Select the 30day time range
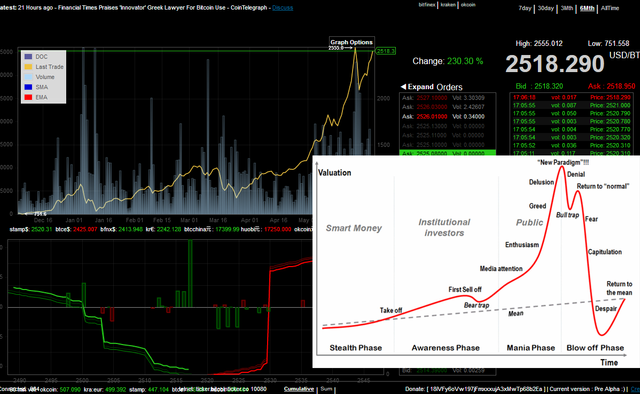Image resolution: width=640 pixels, height=394 pixels. coord(546,8)
